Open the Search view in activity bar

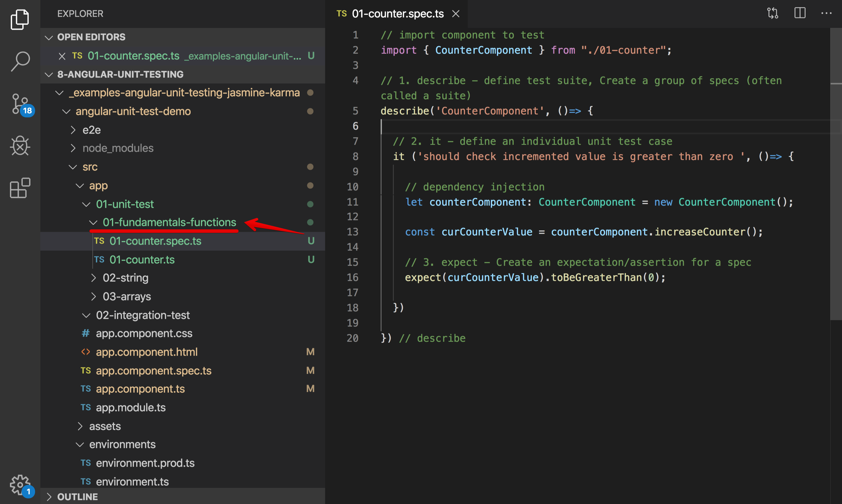click(x=20, y=61)
